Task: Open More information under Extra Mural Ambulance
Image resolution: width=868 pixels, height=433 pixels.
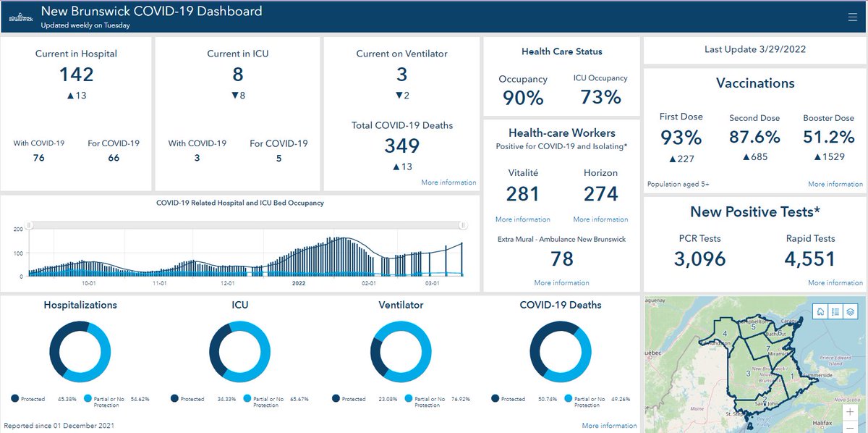Action: coord(561,282)
